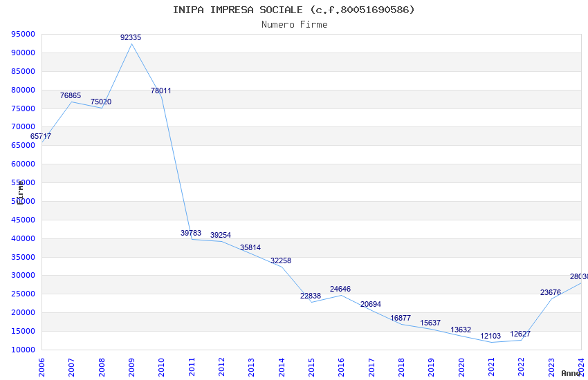Click the x-axis year 2012

[221, 367]
